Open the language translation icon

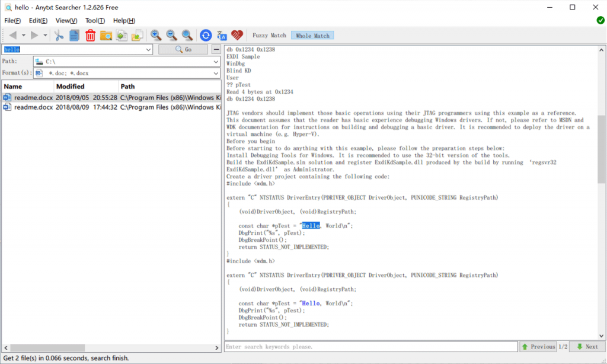(222, 35)
